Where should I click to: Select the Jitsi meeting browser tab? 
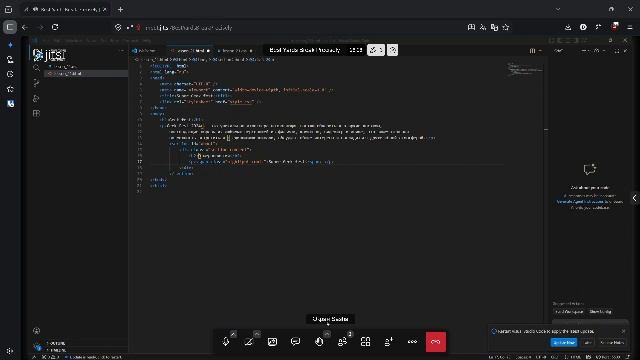65,9
